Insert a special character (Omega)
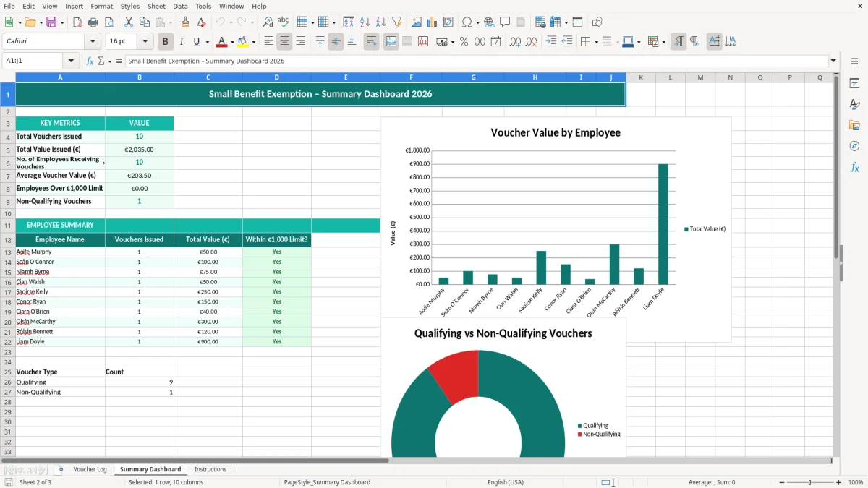 click(467, 22)
